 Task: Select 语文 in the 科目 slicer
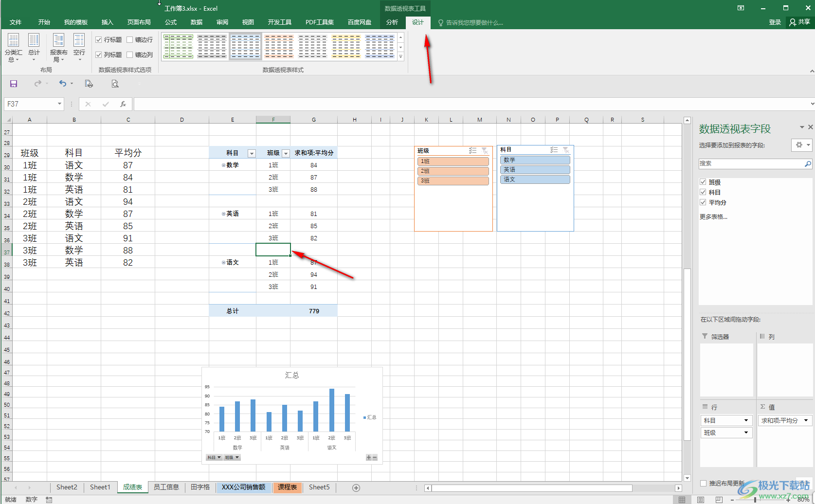pyautogui.click(x=535, y=180)
